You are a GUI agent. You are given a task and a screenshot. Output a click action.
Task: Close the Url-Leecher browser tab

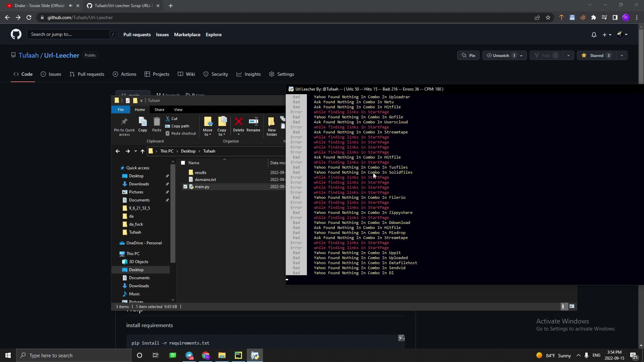click(x=158, y=6)
